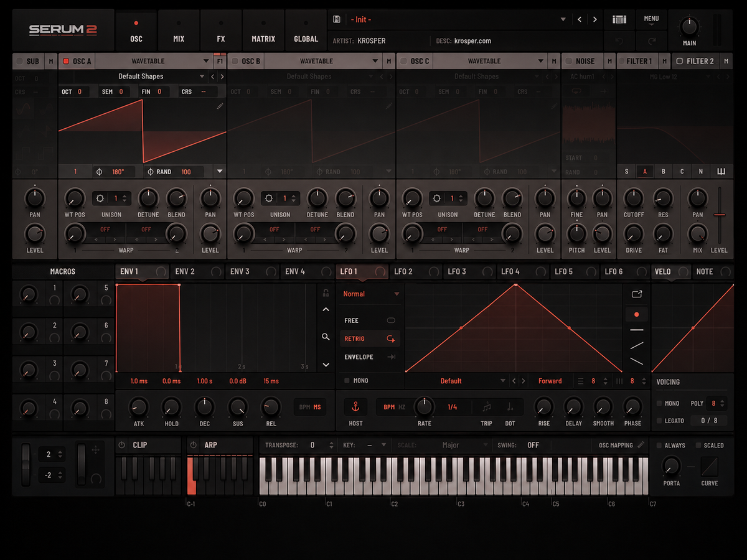This screenshot has width=747, height=560.
Task: Open OSC A wavetable pencil editor
Action: coord(220,106)
